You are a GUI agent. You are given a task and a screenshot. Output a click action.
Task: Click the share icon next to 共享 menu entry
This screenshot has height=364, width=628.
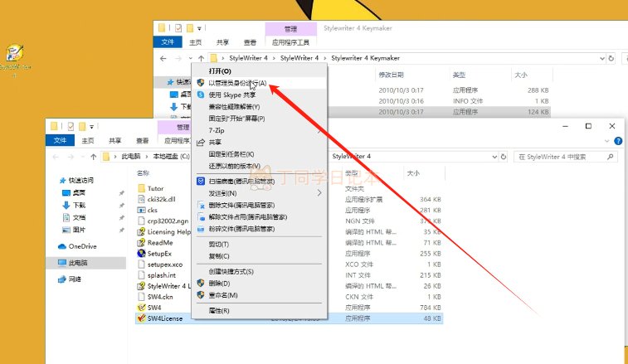pyautogui.click(x=201, y=142)
